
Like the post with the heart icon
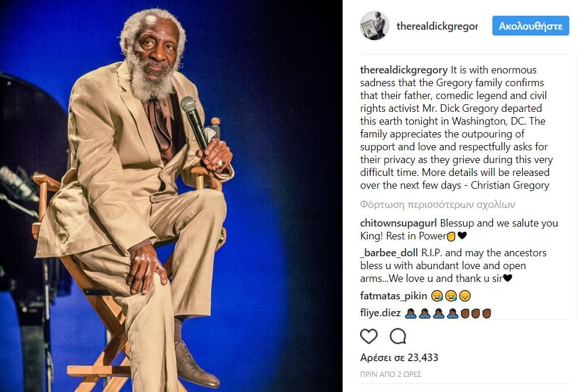[369, 336]
